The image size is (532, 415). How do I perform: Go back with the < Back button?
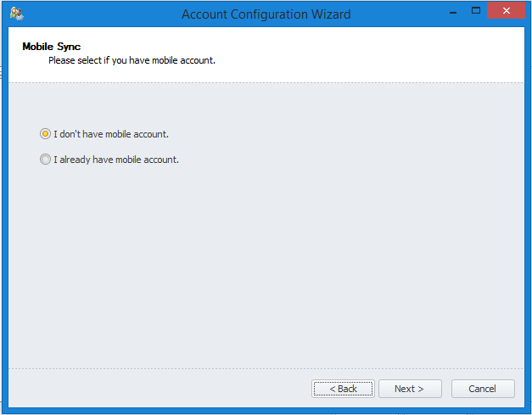(x=343, y=389)
